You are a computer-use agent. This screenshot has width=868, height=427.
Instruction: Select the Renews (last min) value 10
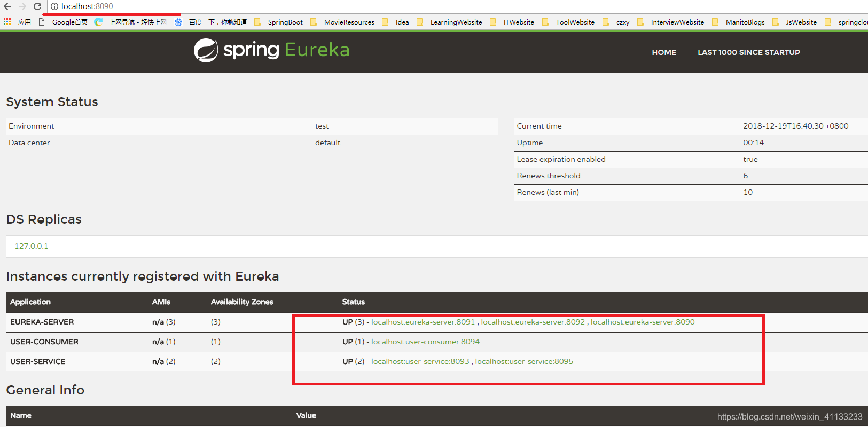(748, 192)
